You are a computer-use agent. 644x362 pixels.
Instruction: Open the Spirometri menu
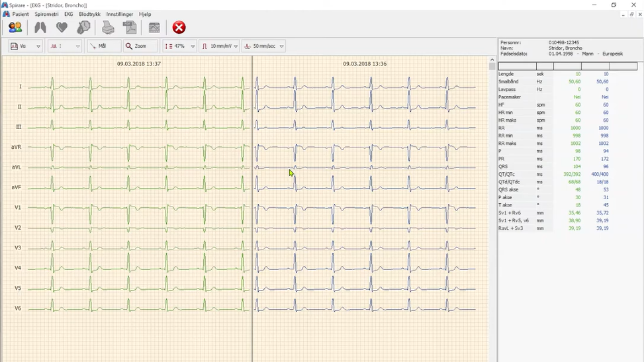pos(46,14)
